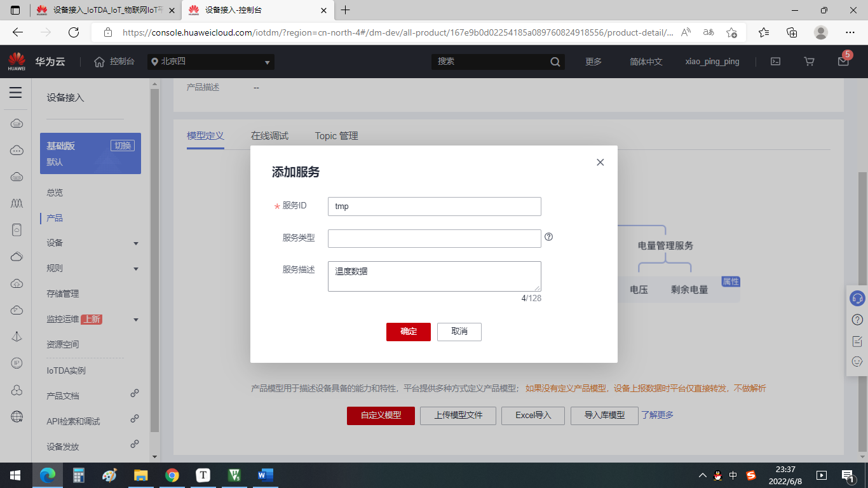Switch to the 设备接入_IoTDA browser tab
This screenshot has width=868, height=488.
(105, 10)
